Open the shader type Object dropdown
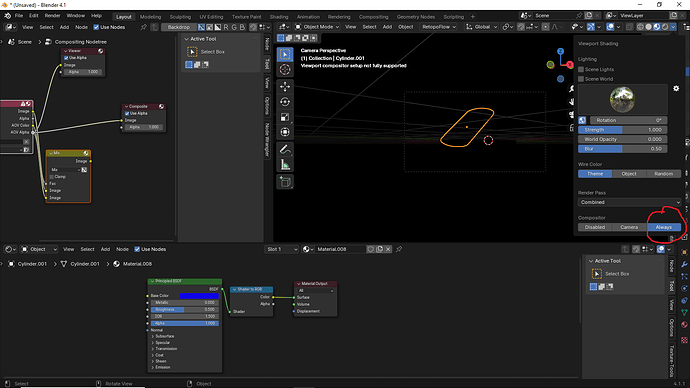The width and height of the screenshot is (690, 388). pos(39,249)
